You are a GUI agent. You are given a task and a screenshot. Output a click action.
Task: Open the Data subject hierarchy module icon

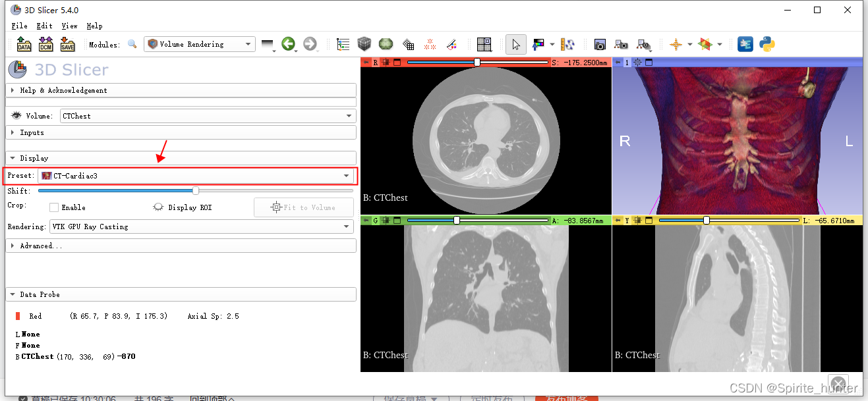pyautogui.click(x=343, y=44)
